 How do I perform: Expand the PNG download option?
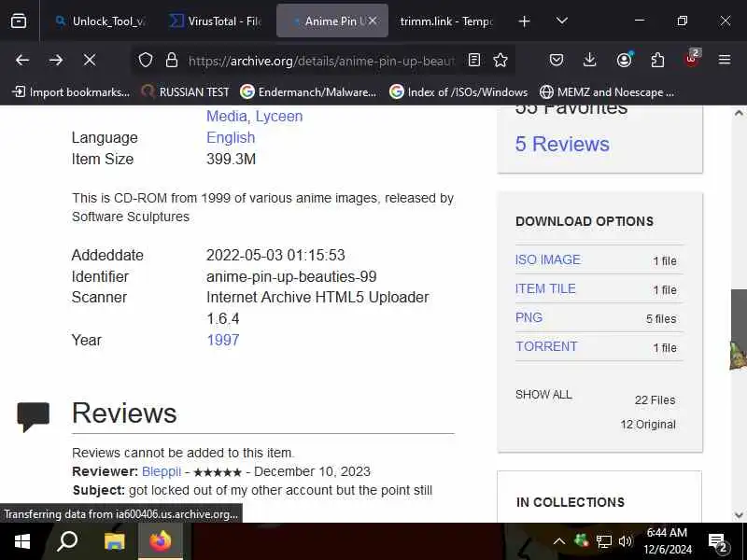coord(529,317)
